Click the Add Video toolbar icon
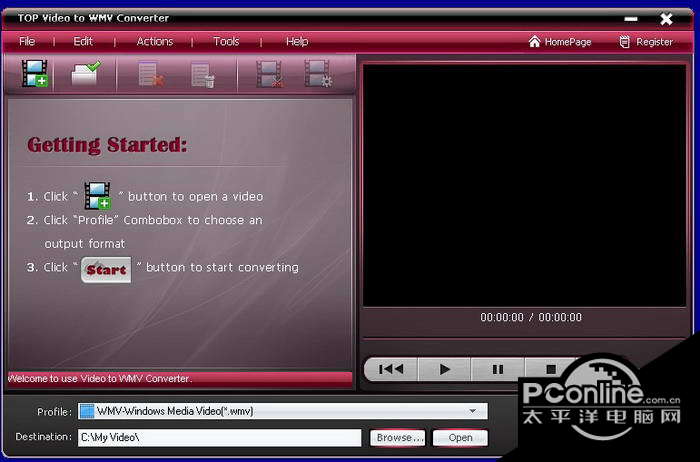The height and width of the screenshot is (462, 700). coord(35,73)
